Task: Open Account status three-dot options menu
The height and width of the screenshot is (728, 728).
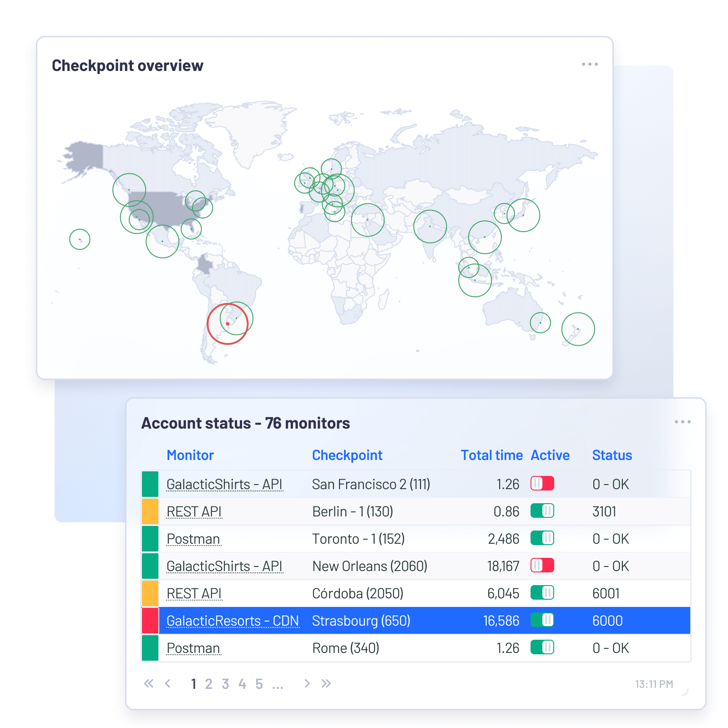Action: 682,422
